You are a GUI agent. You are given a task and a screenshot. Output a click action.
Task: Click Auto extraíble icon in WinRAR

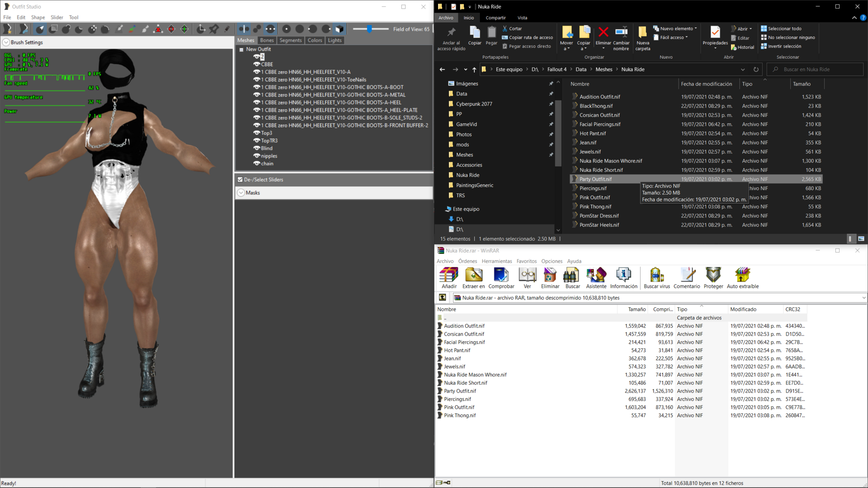click(743, 278)
